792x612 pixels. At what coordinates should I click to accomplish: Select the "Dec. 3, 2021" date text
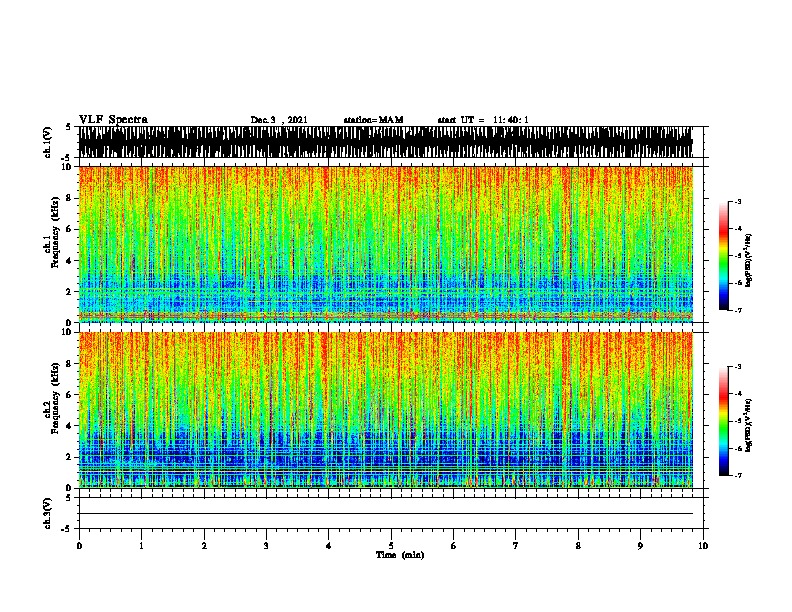(x=279, y=120)
